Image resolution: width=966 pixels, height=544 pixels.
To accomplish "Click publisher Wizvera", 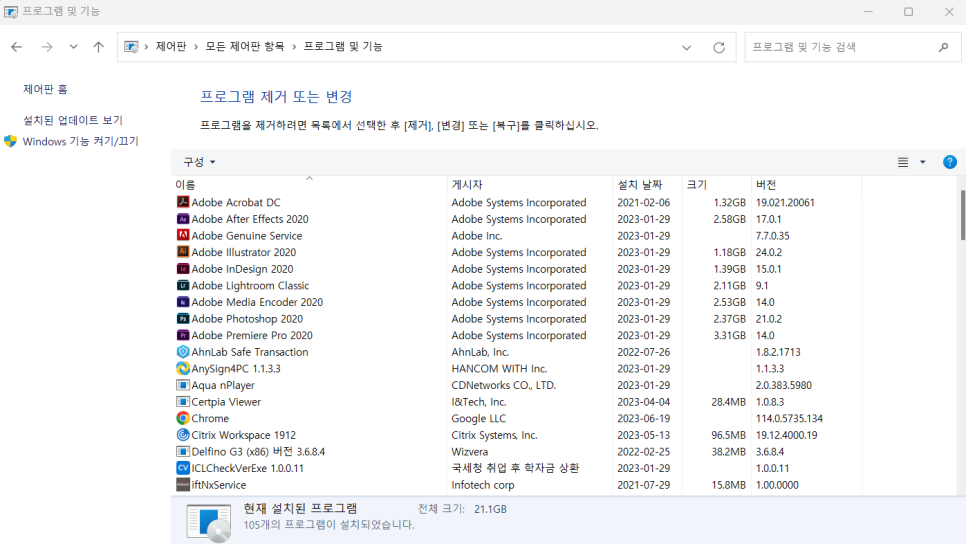I will [470, 452].
